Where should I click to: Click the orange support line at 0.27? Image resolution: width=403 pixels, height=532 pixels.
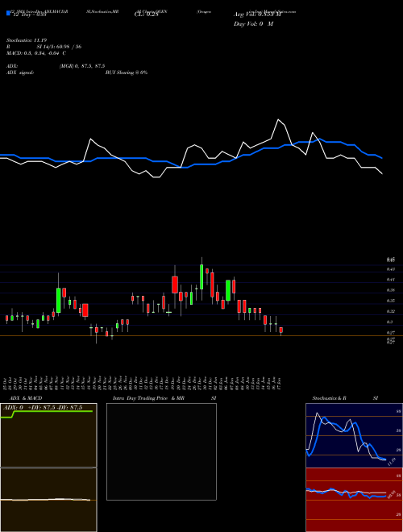point(201,336)
